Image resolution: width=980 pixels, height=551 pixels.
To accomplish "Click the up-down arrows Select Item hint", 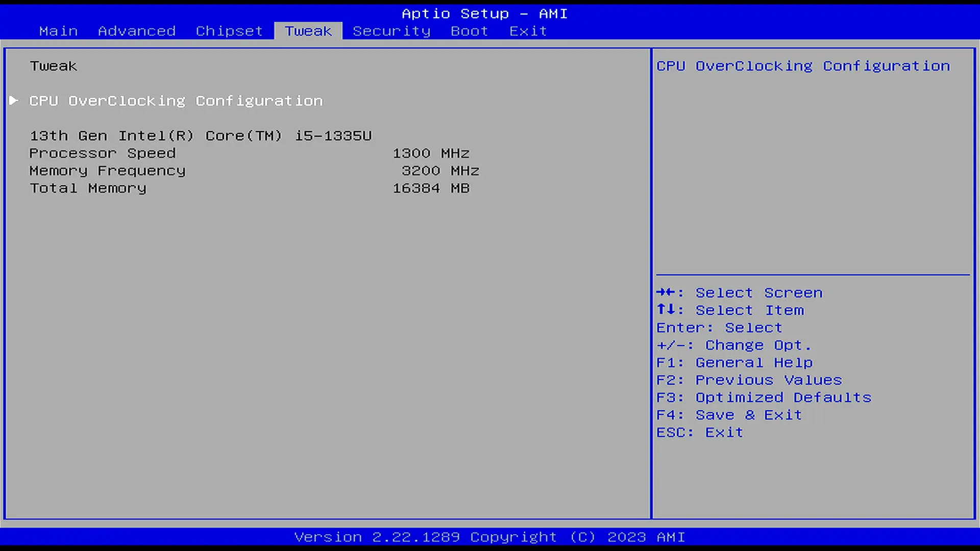I will pos(730,310).
